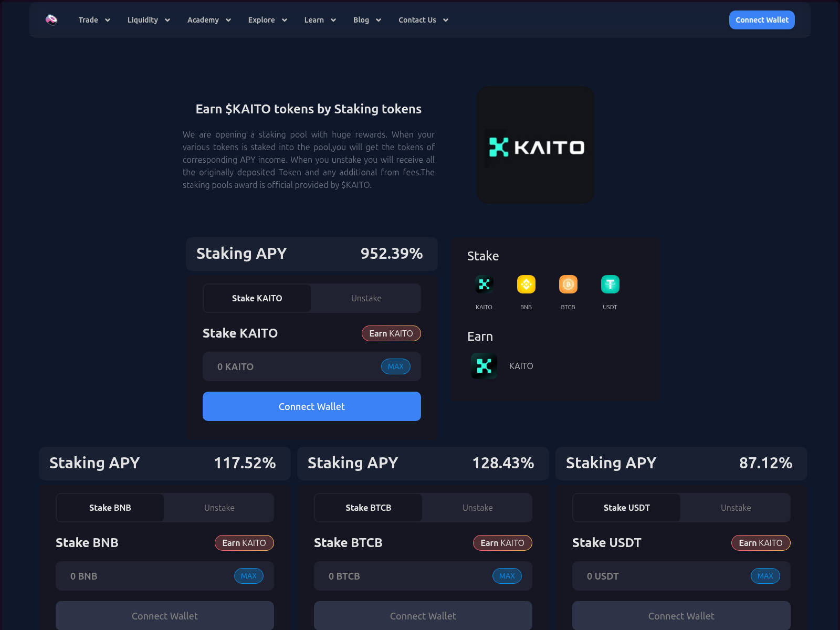Click the 952.39% Staking APY value
Viewport: 840px width, 630px height.
[x=392, y=254]
